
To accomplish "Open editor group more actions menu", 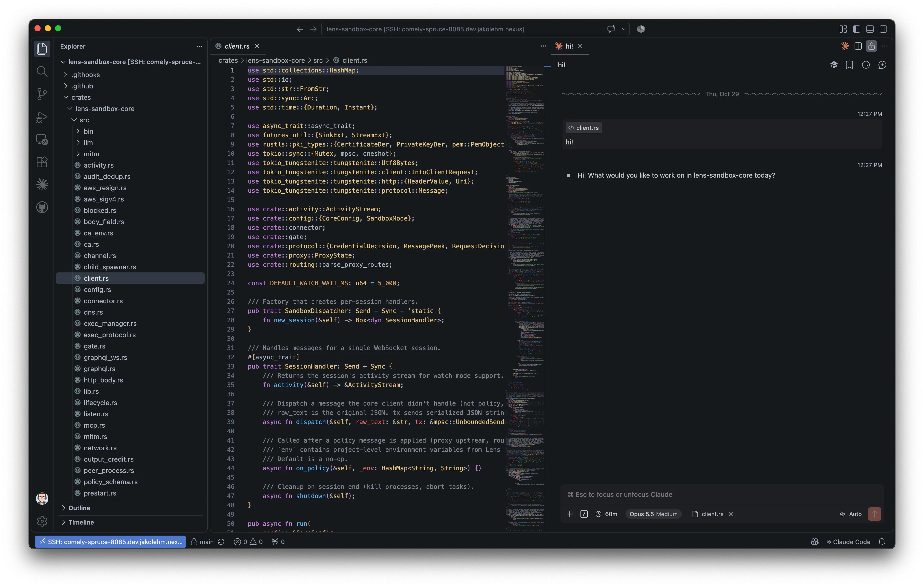I will point(543,46).
